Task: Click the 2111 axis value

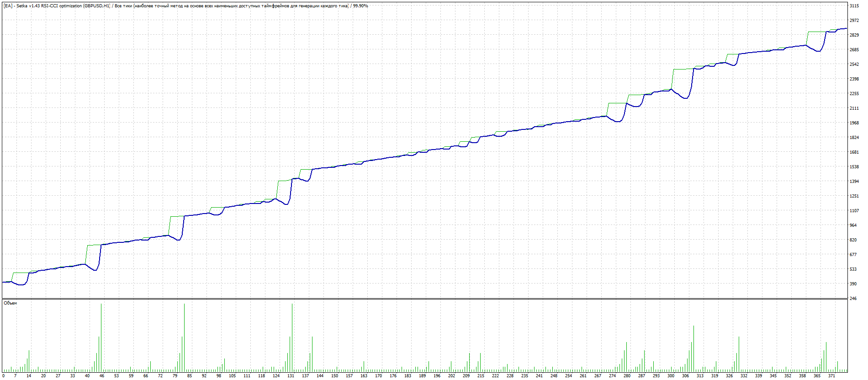Action: click(x=854, y=108)
